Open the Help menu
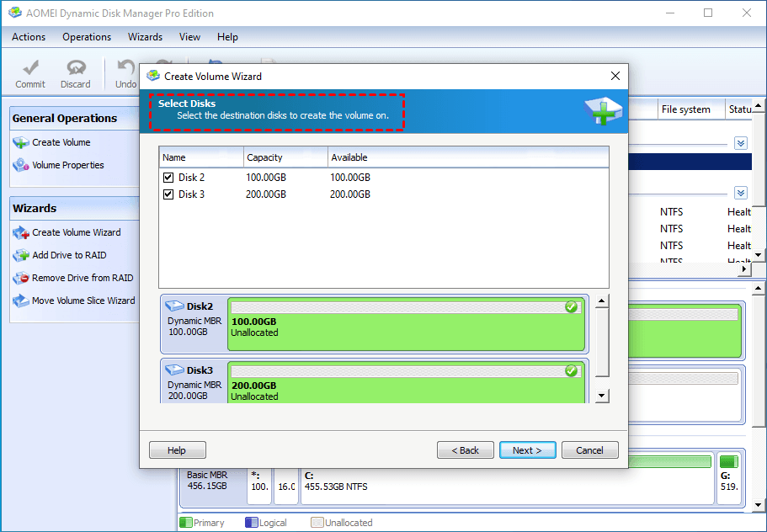This screenshot has width=767, height=532. pyautogui.click(x=227, y=37)
